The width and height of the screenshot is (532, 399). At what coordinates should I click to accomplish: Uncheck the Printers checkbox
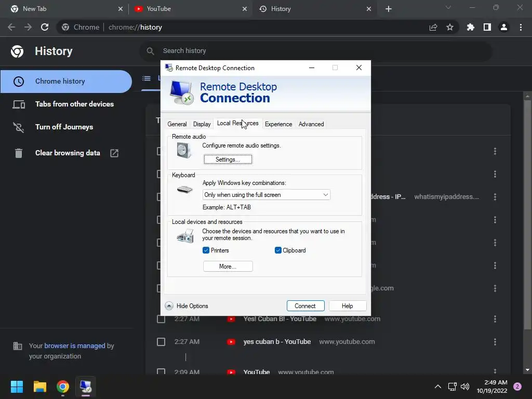tap(206, 250)
